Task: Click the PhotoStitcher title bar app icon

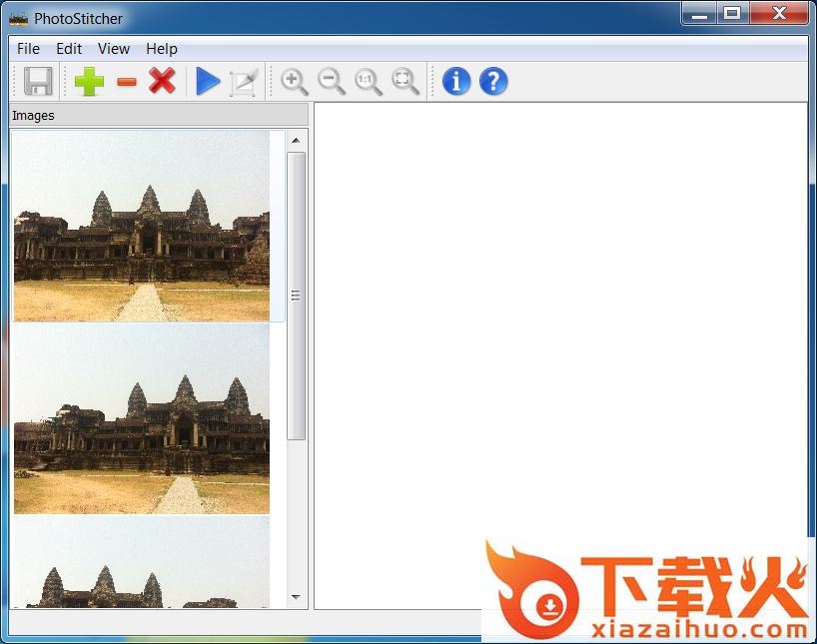Action: click(x=19, y=19)
